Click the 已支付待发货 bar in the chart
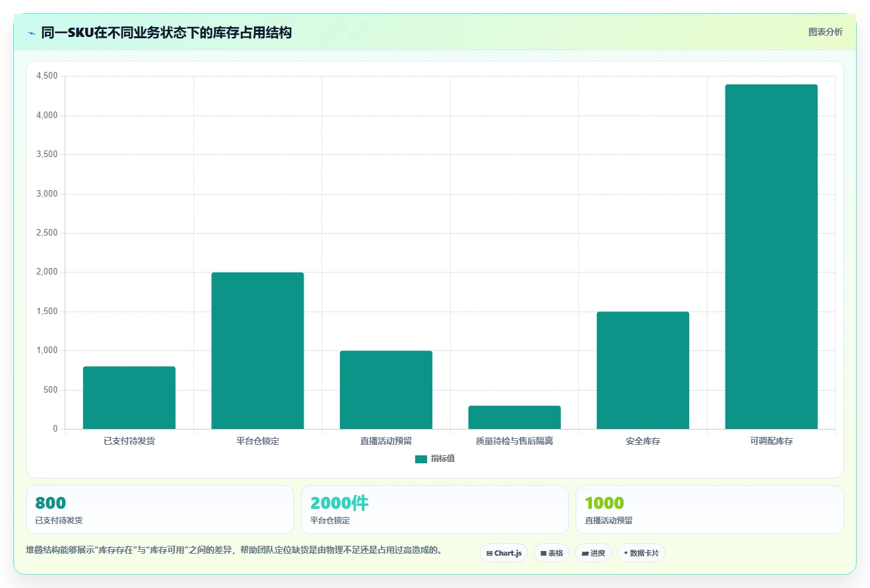This screenshot has width=870, height=588. pos(129,398)
